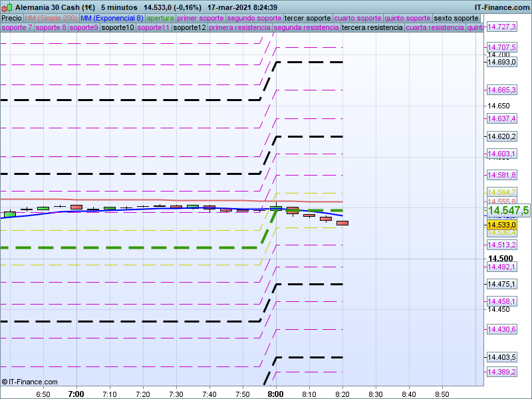
Task: Click the IT-Finance.com link at top right
Action: 502,7
